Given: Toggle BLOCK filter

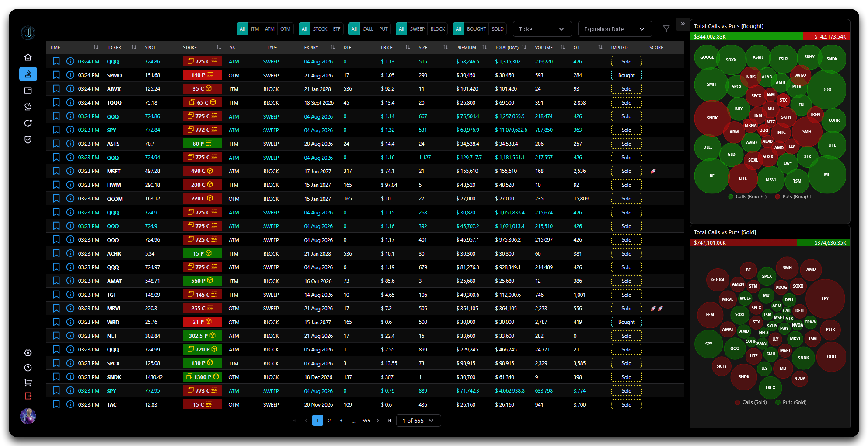Looking at the screenshot, I should (438, 29).
